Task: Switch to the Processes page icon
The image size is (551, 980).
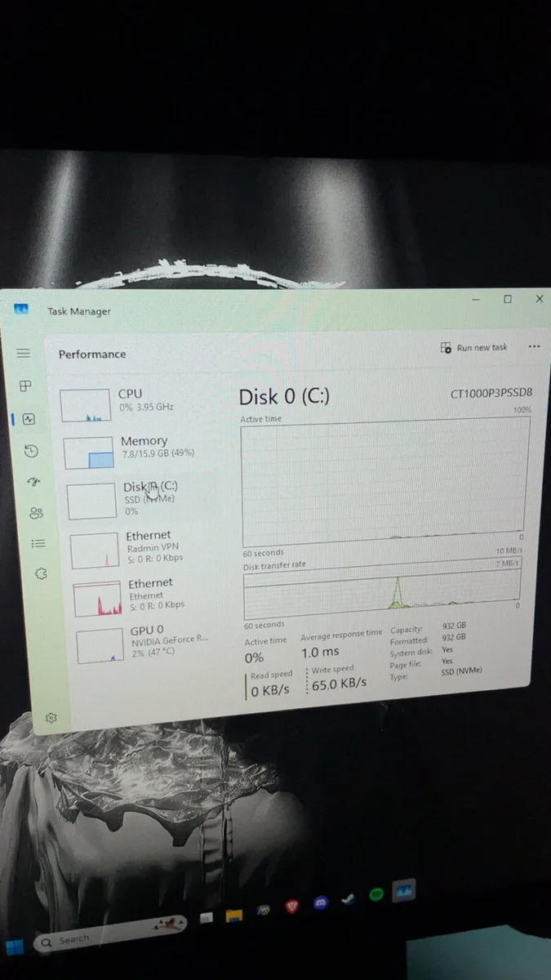Action: pyautogui.click(x=26, y=385)
